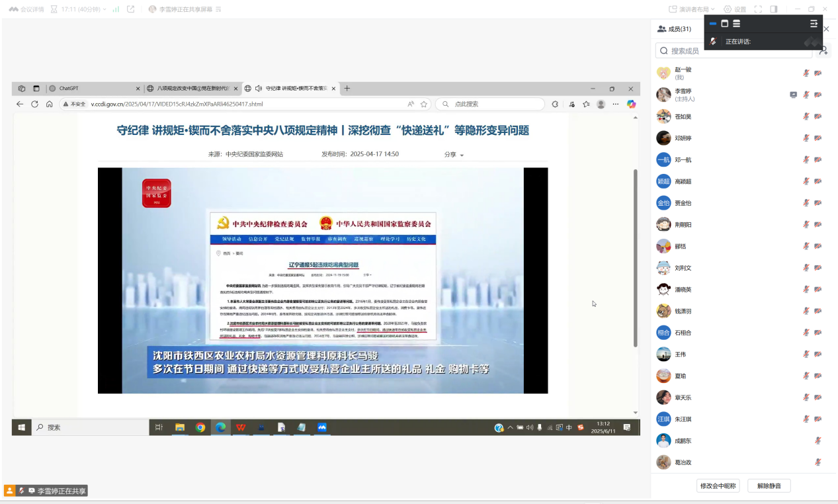Click the invite member icon beside search
Screen dimensions: 838x504
(x=823, y=50)
